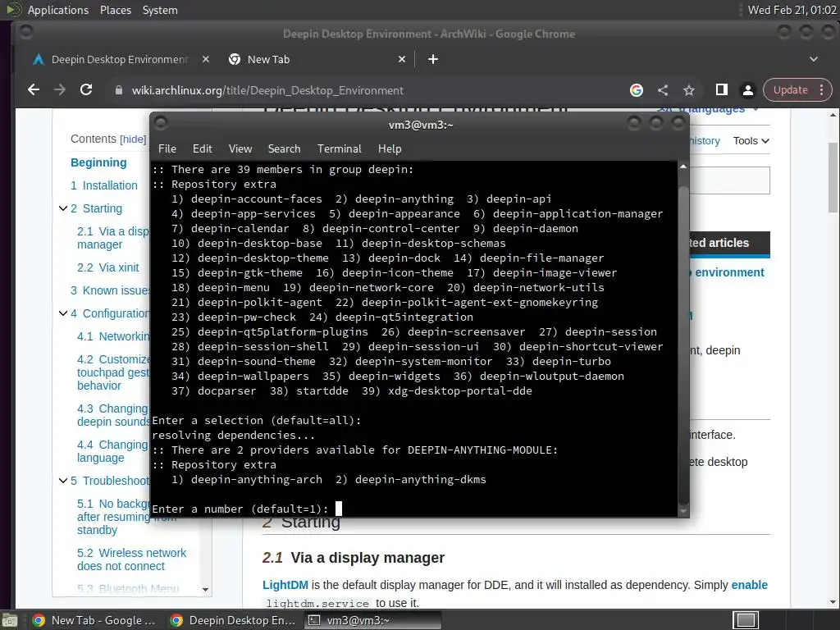Click the Update button in Chrome
840x630 pixels.
click(x=790, y=90)
